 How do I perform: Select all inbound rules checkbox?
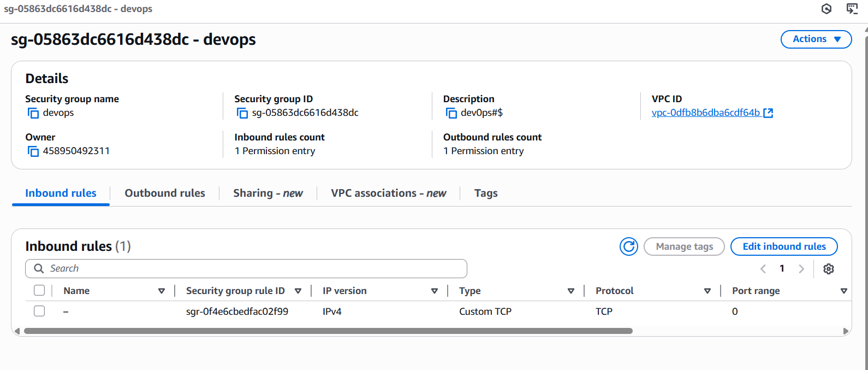(39, 290)
